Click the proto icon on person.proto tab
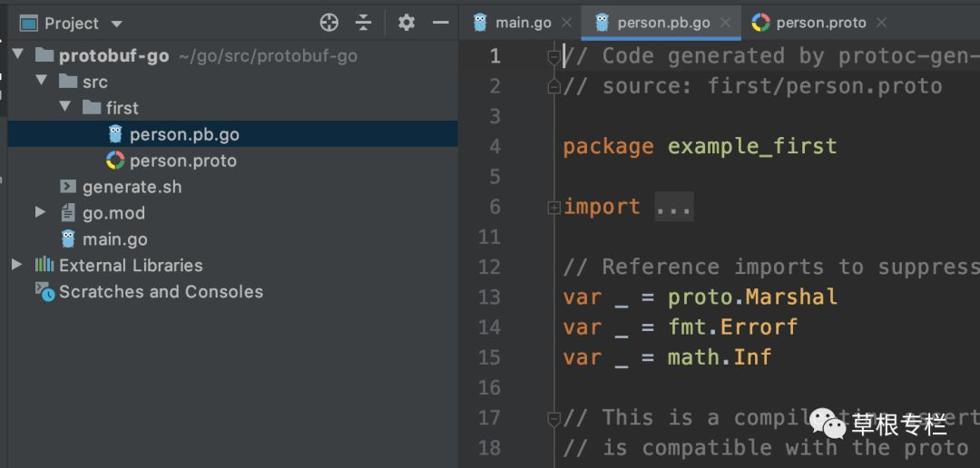The image size is (980, 468). pos(760,23)
